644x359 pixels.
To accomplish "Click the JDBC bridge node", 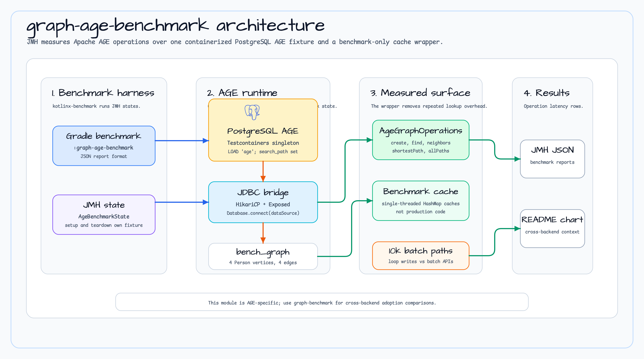I will [263, 202].
